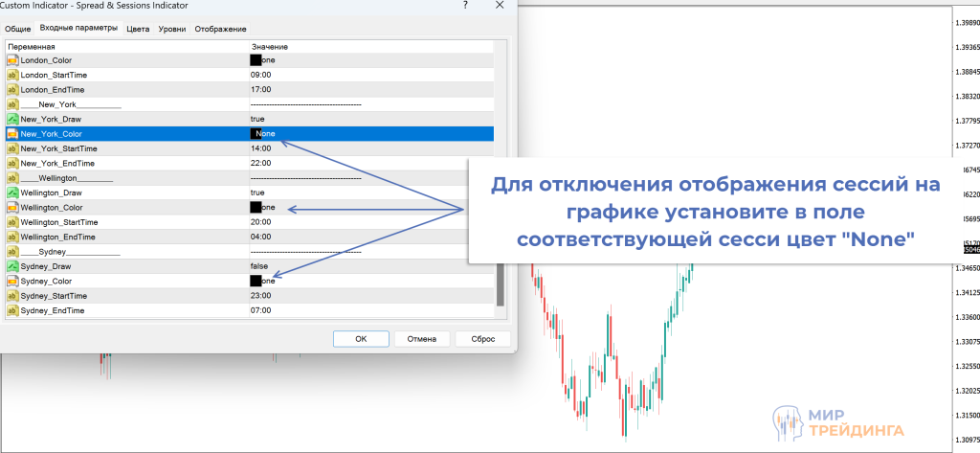Screen dimensions: 980x453
Task: Open the Отображение tab
Action: pos(220,30)
